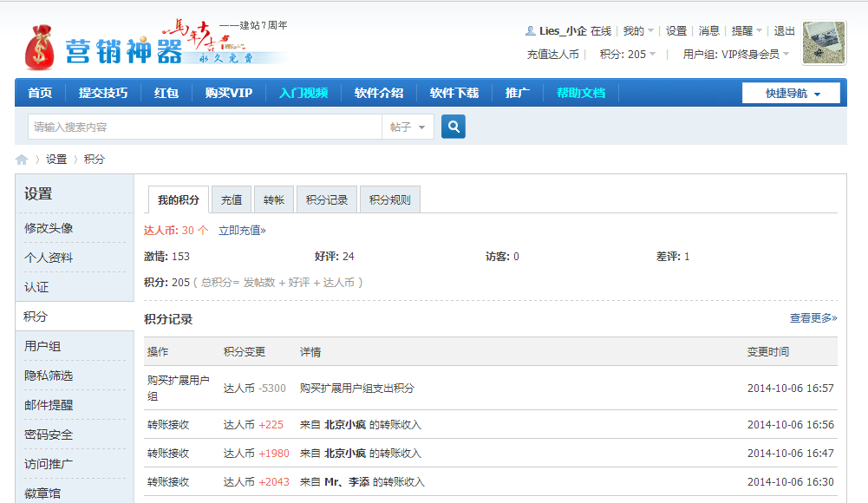
Task: Click the home breadcrumb icon
Action: 22,160
